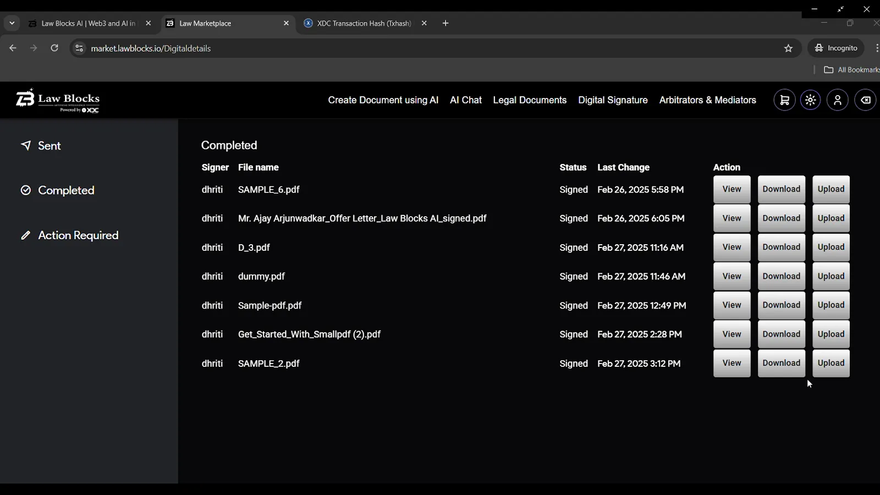
Task: Open the shopping cart icon
Action: pos(784,100)
